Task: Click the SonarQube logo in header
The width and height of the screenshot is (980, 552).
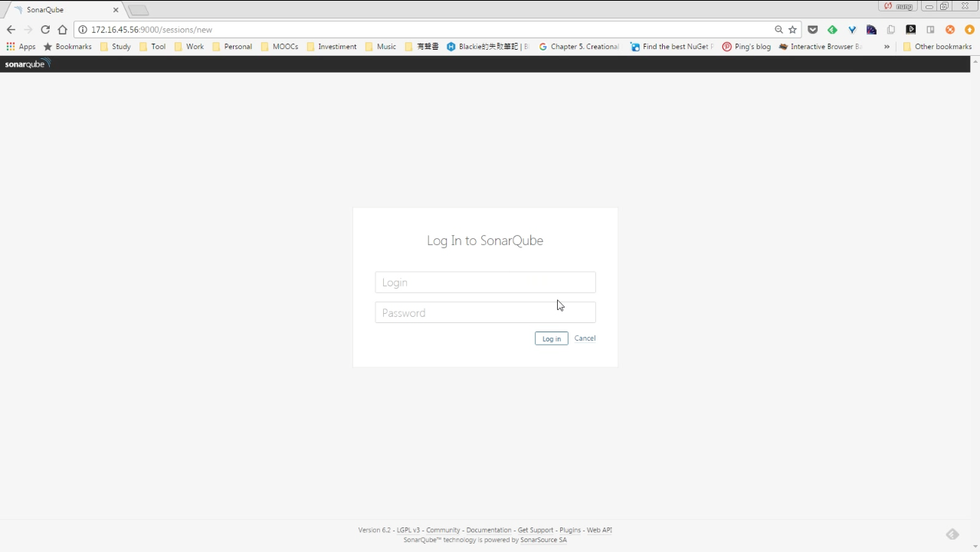Action: click(x=27, y=64)
